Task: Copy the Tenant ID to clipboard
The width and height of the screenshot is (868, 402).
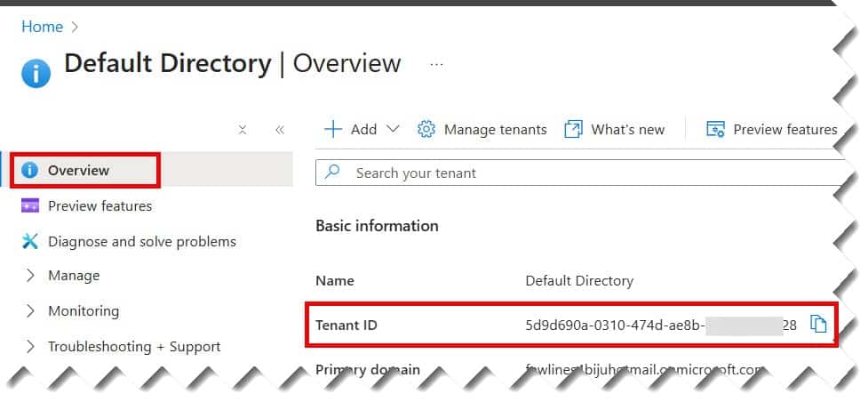Action: coord(818,325)
